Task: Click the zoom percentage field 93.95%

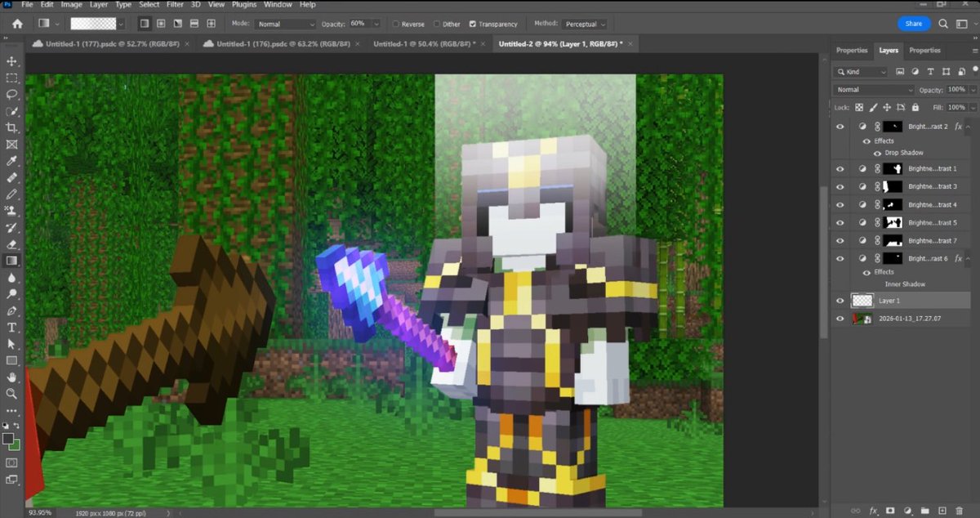Action: click(38, 512)
